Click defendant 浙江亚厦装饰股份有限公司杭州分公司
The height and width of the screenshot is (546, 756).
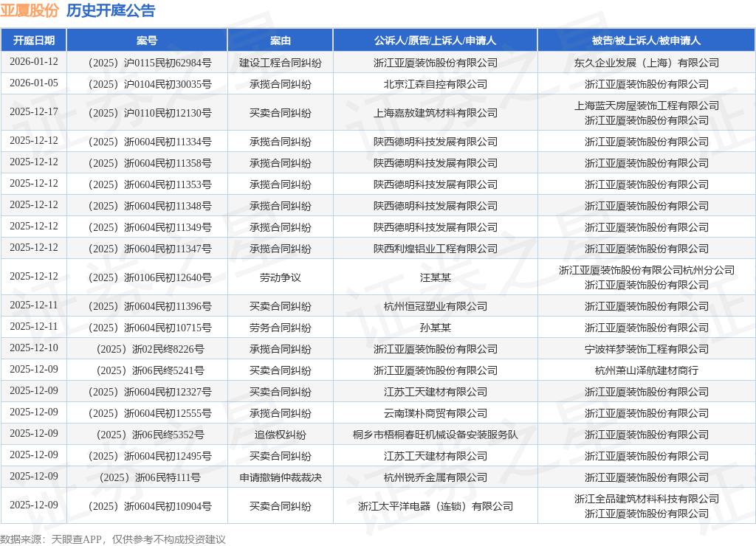pyautogui.click(x=647, y=270)
